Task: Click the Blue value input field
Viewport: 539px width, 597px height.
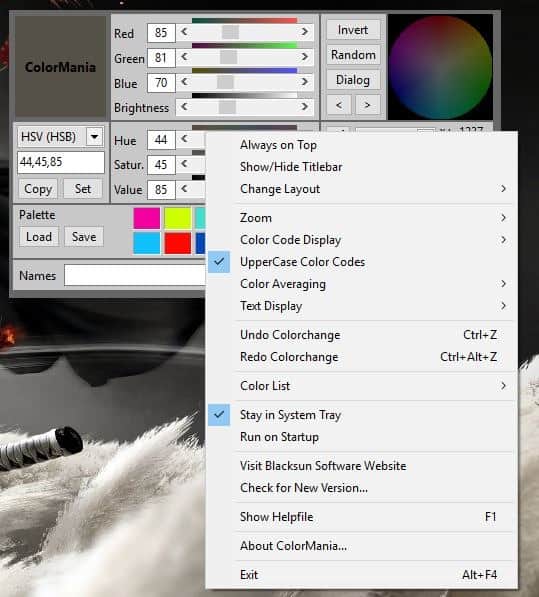Action: click(161, 83)
